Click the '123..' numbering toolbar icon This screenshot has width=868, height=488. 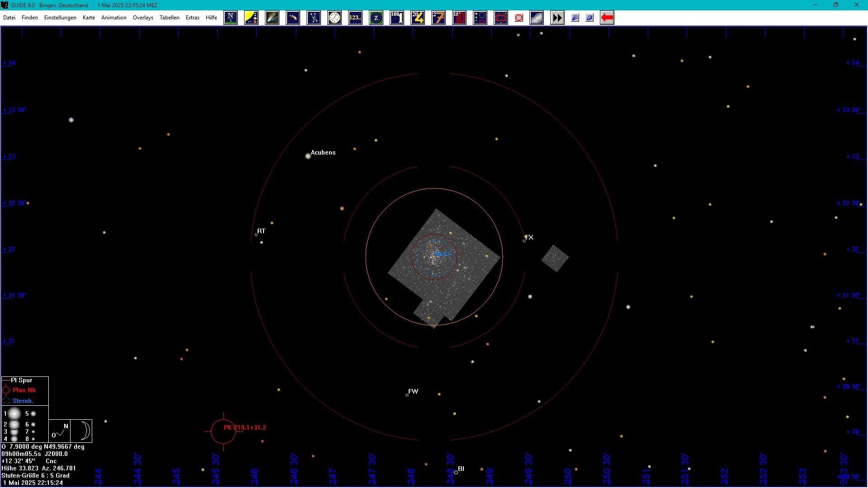click(355, 18)
